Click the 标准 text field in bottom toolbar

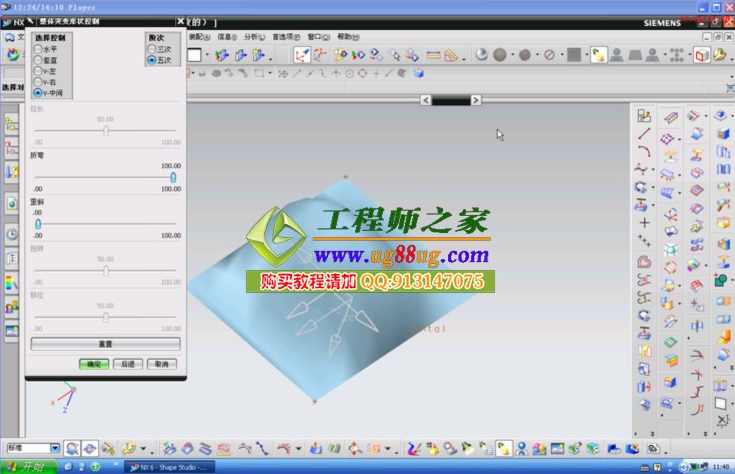coord(28,448)
